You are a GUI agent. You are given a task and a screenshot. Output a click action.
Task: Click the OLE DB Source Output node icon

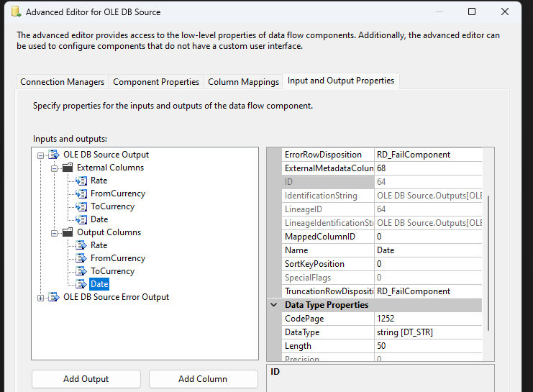coord(54,155)
